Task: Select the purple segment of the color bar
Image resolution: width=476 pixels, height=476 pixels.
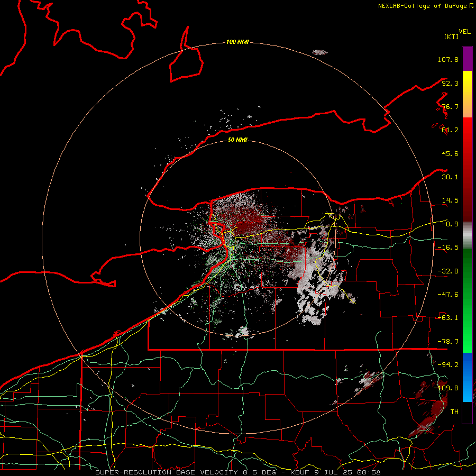Action: 467,59
